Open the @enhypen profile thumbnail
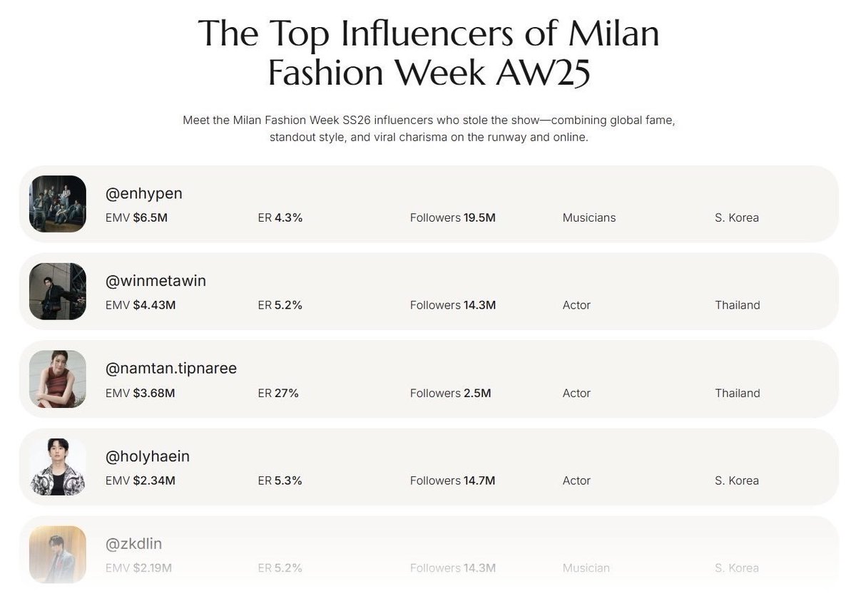Viewport: 856px width, 616px height. coord(58,204)
